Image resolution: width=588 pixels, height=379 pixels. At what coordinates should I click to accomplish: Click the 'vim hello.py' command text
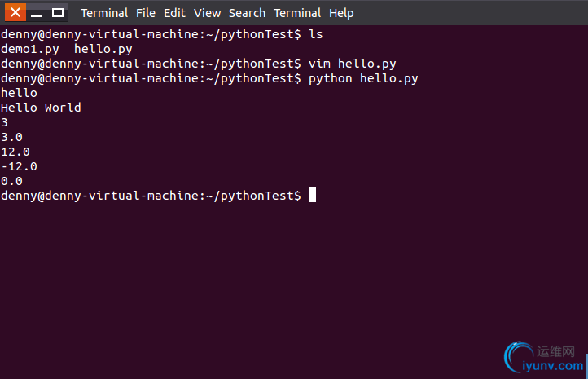click(x=352, y=64)
